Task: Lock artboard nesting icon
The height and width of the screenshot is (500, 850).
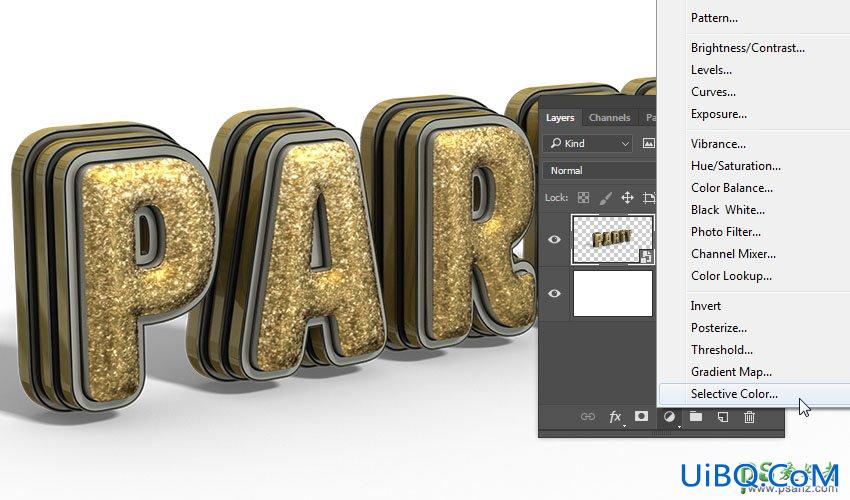Action: pyautogui.click(x=649, y=197)
